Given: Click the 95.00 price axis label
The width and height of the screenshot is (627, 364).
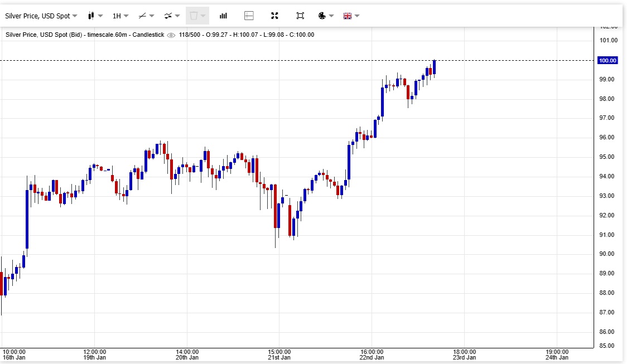Looking at the screenshot, I should (606, 157).
